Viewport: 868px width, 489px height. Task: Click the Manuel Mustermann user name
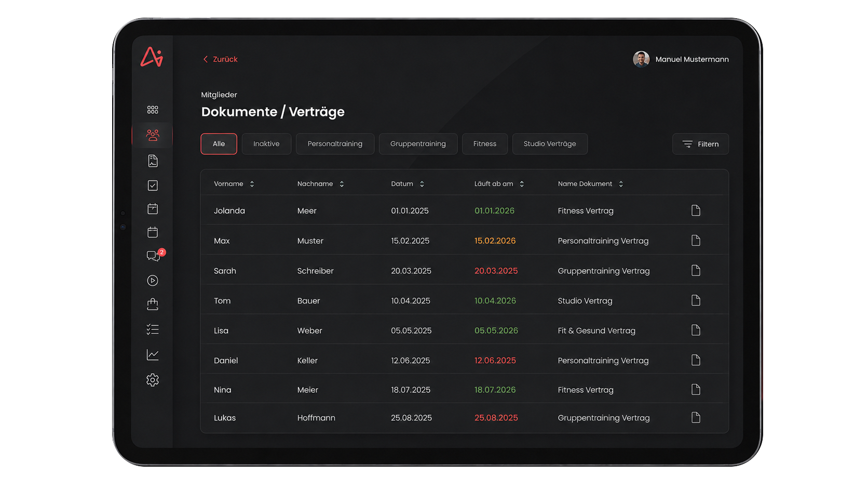(x=692, y=59)
